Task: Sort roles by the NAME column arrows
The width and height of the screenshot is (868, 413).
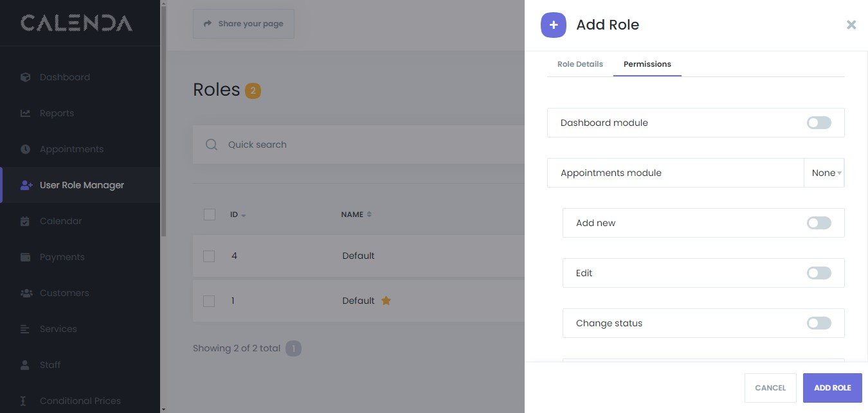Action: point(369,215)
